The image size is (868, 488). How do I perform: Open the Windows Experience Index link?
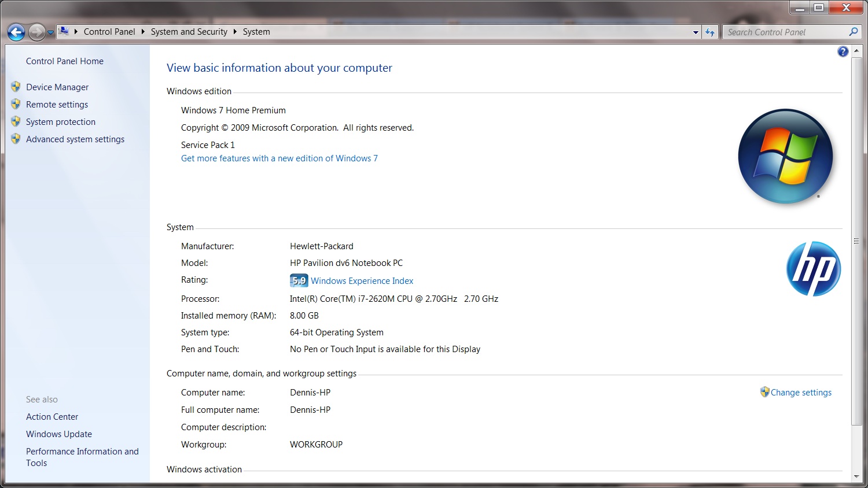(x=362, y=281)
